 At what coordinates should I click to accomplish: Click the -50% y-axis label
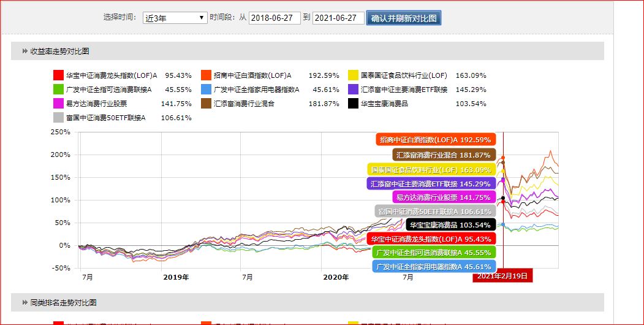click(61, 268)
